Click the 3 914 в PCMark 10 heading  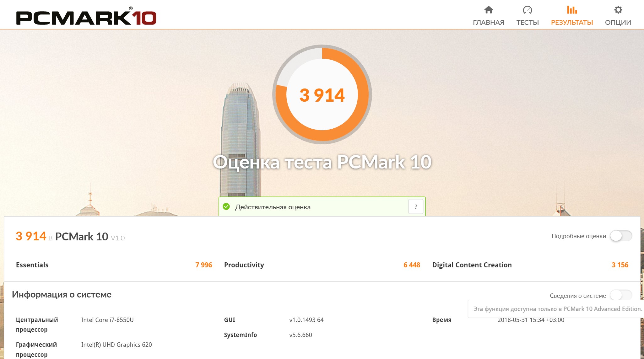[70, 236]
